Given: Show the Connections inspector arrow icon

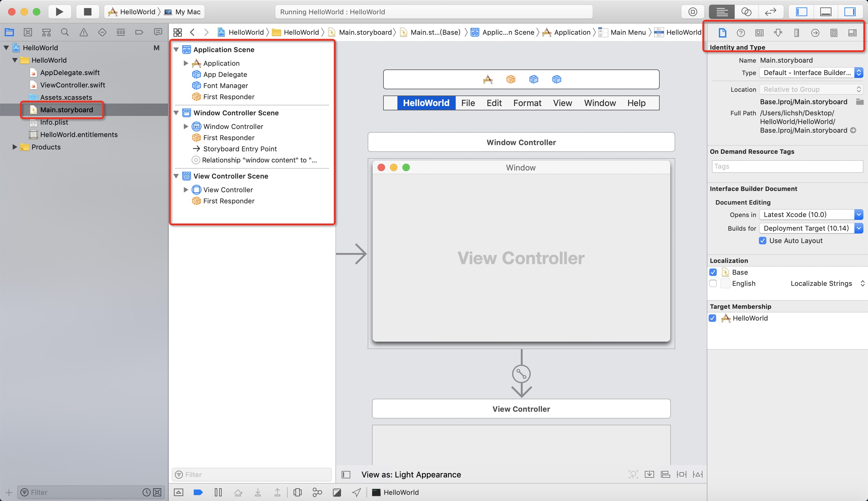Looking at the screenshot, I should 815,33.
